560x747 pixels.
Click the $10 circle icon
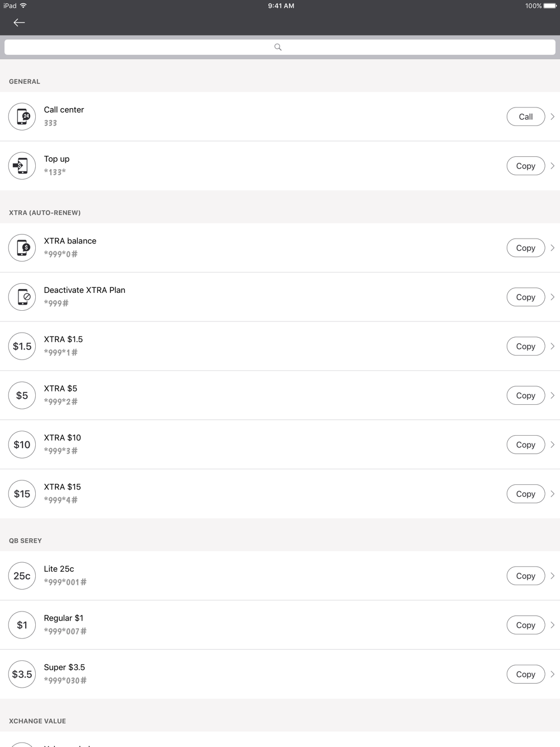(22, 445)
